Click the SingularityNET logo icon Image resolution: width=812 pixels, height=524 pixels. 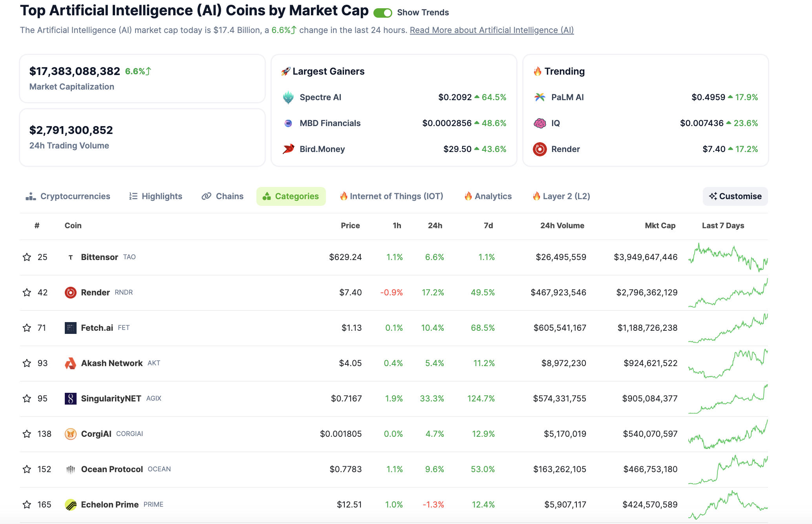point(70,399)
